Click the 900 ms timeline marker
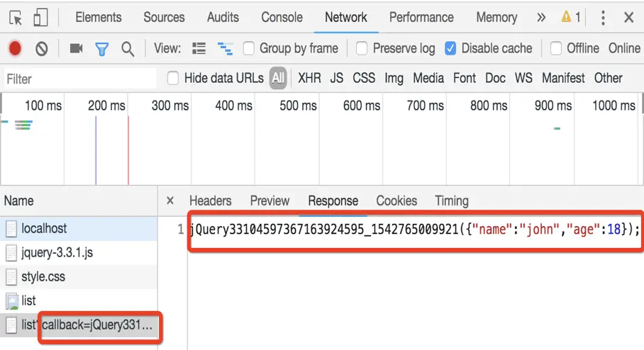The image size is (644, 350). tap(553, 106)
